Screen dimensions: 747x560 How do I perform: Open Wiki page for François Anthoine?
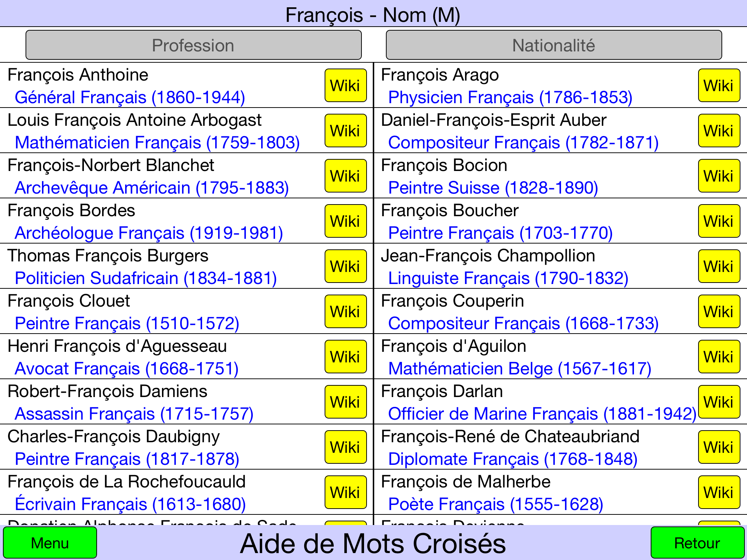pos(345,85)
